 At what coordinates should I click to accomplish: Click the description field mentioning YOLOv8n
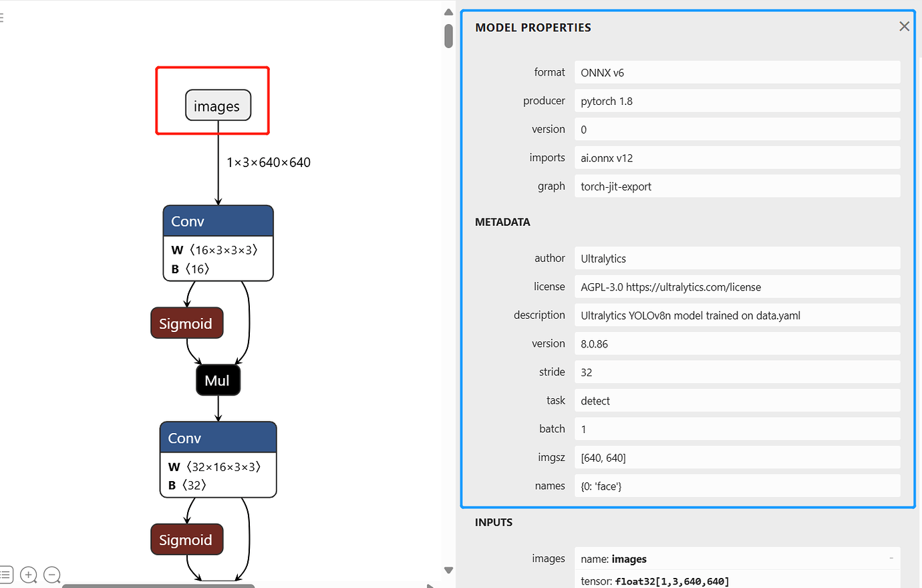[x=737, y=315]
